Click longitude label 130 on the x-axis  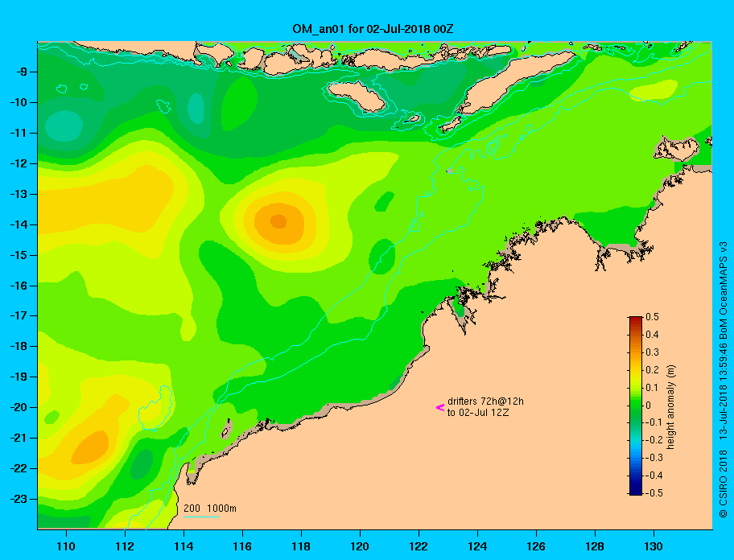pos(654,546)
